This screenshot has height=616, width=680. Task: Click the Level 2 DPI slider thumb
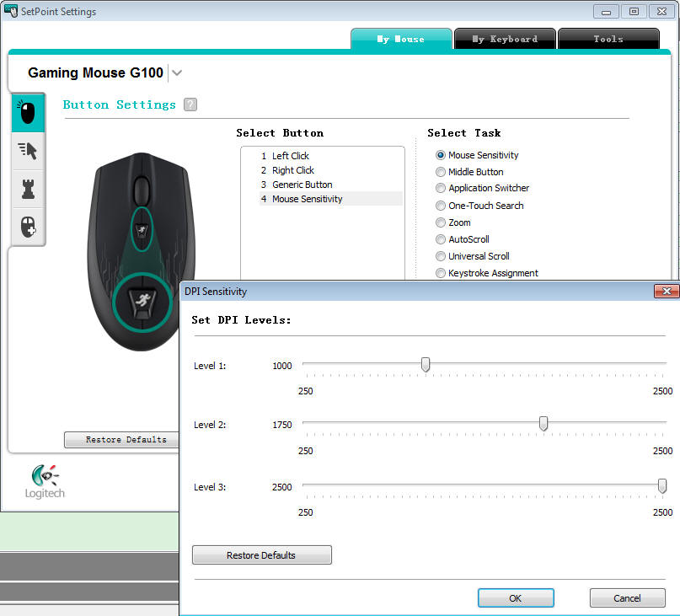(543, 423)
